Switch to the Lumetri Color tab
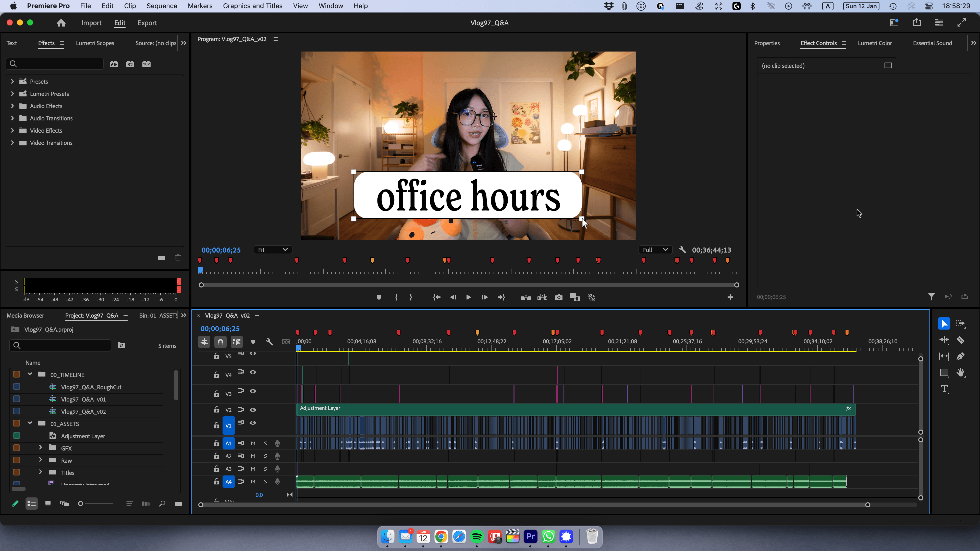The height and width of the screenshot is (551, 980). tap(875, 43)
